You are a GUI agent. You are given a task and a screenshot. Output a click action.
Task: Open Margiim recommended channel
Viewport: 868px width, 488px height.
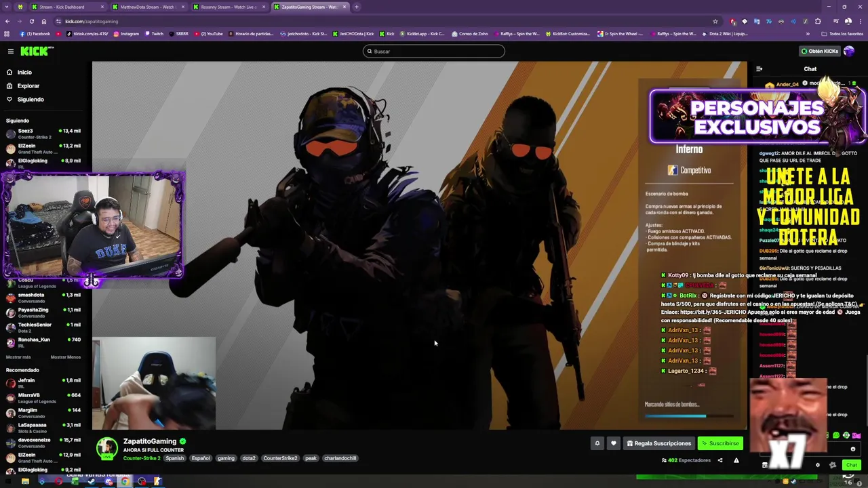[x=43, y=413]
